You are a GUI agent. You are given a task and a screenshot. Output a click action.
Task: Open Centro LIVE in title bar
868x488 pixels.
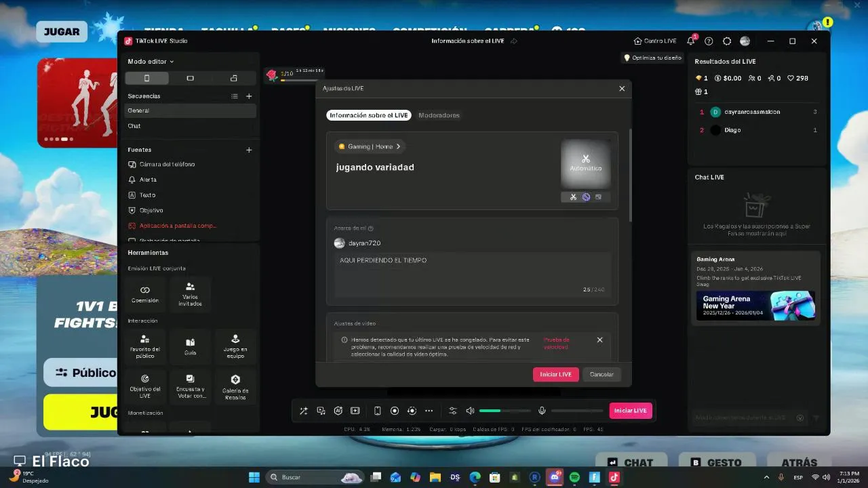coord(655,41)
